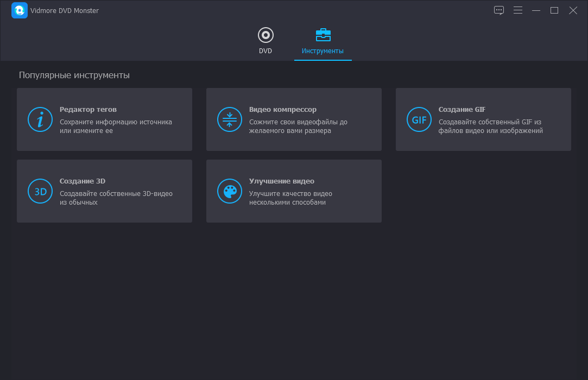Click the DVD disc icon
Viewport: 588px width, 380px height.
pos(265,35)
